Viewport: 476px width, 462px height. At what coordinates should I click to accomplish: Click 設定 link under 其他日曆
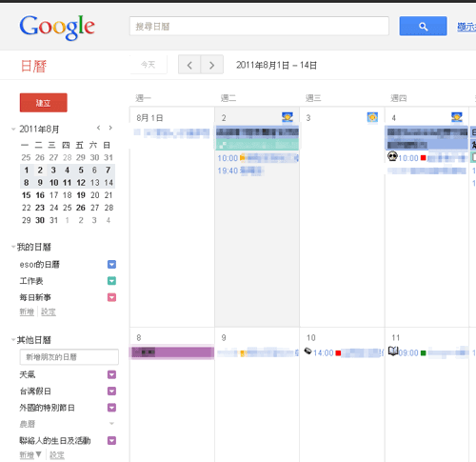pyautogui.click(x=57, y=455)
